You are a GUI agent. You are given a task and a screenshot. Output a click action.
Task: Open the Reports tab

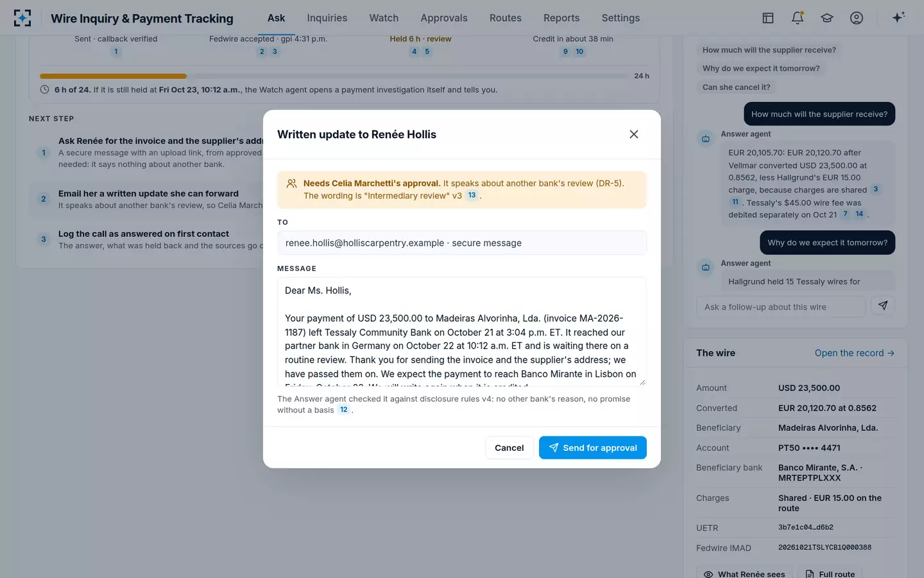tap(561, 18)
